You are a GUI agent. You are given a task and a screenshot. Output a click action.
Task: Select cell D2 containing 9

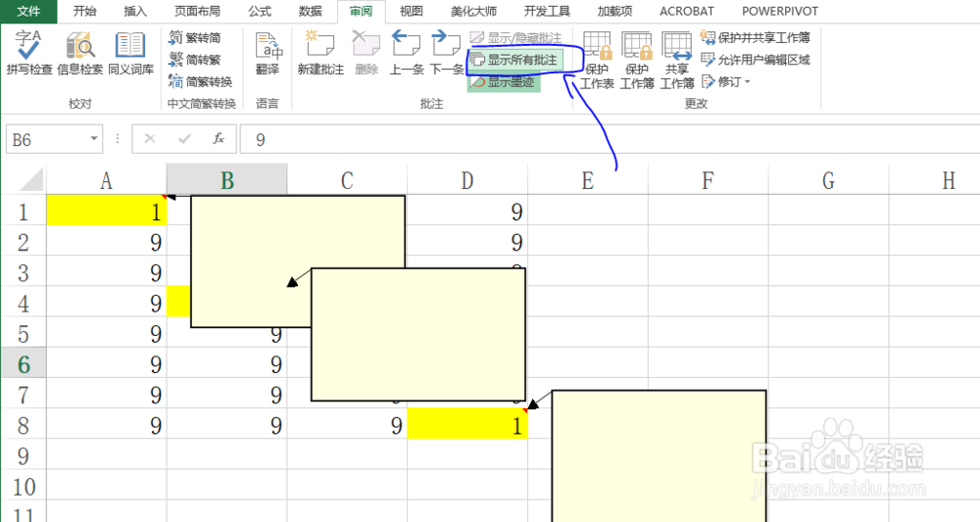point(467,241)
